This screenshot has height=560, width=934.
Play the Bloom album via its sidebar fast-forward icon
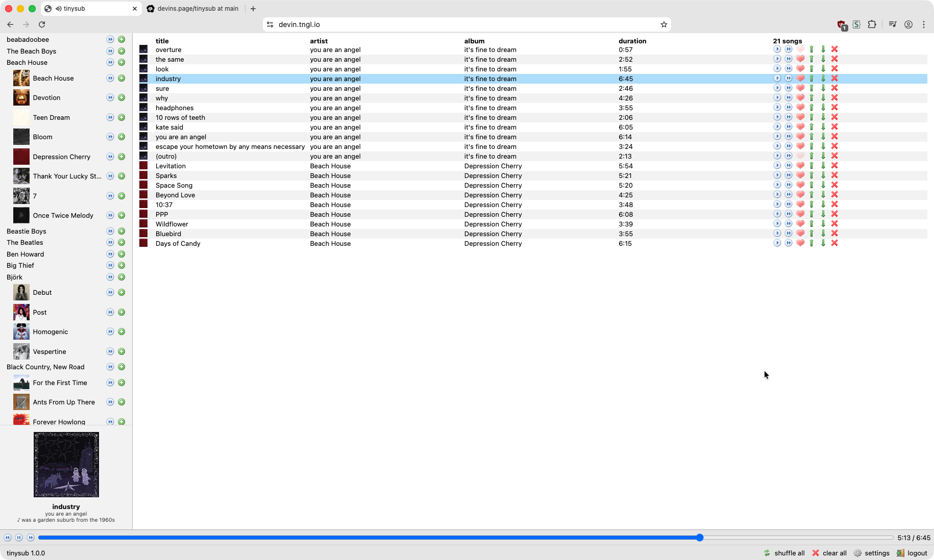click(x=110, y=137)
